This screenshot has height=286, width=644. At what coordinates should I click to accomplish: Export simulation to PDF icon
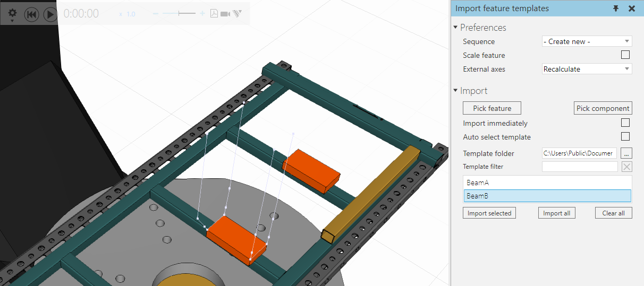pyautogui.click(x=214, y=14)
